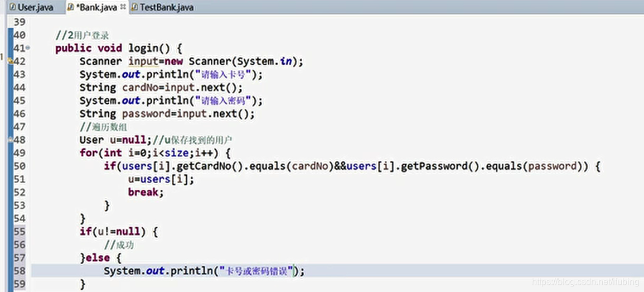Click the Java file icon on TestBank.java tab
Viewport: 644px width, 292px height.
134,7
